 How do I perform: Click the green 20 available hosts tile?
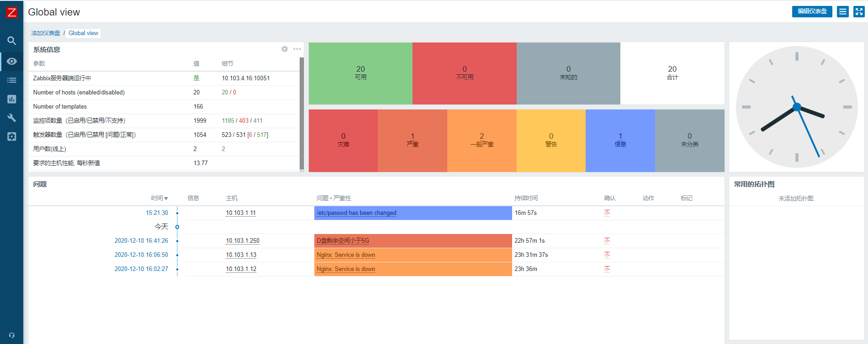[x=360, y=73]
